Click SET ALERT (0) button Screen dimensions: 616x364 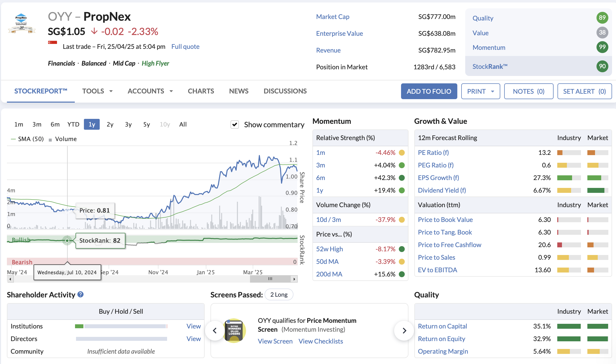click(584, 91)
